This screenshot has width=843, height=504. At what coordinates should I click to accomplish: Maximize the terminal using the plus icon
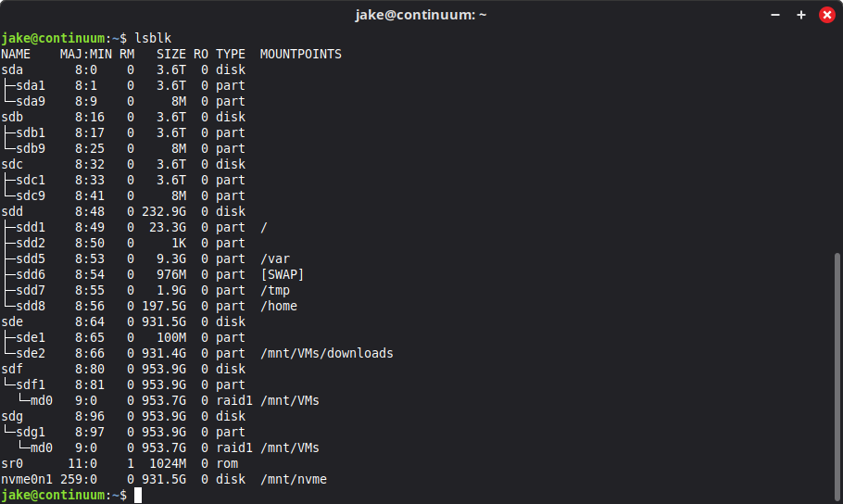point(801,15)
